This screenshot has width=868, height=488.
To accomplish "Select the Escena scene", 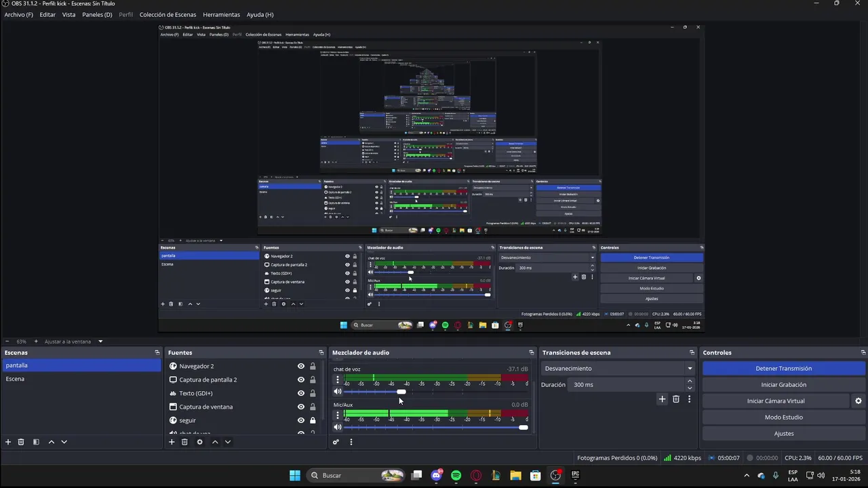I will click(x=81, y=379).
